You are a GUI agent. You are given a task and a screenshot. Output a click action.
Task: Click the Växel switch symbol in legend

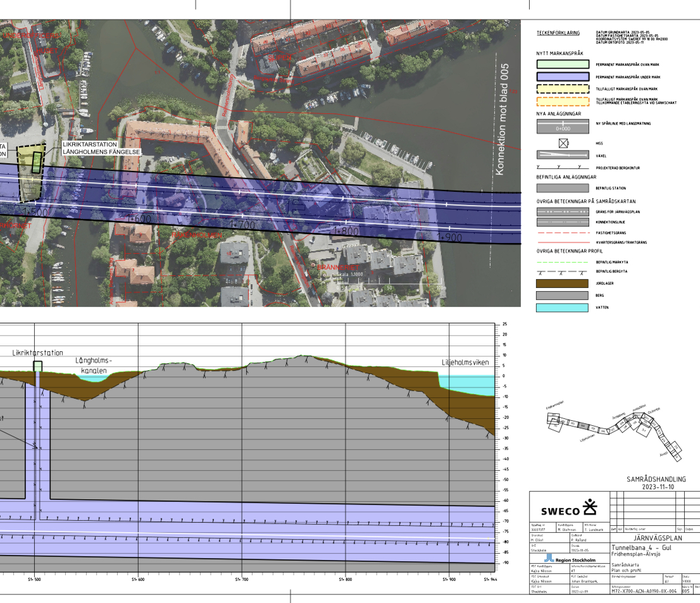pyautogui.click(x=563, y=154)
